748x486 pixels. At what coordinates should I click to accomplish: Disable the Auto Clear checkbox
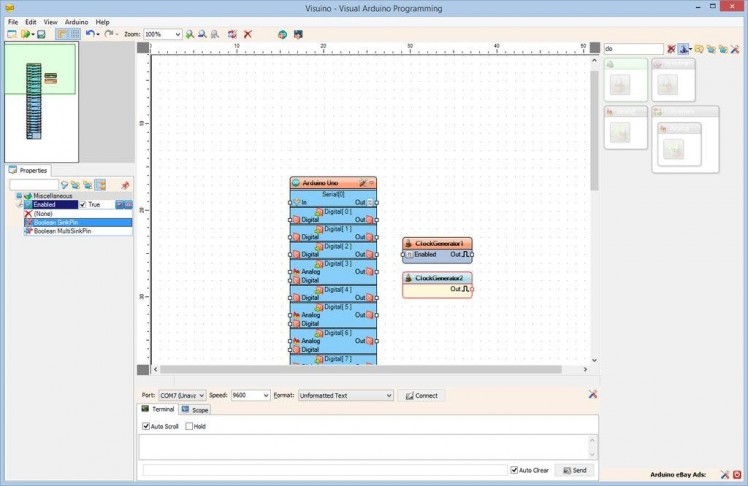tap(513, 470)
